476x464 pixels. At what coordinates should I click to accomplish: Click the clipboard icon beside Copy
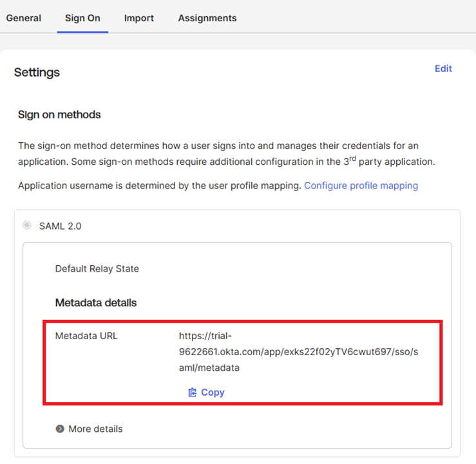pos(192,393)
